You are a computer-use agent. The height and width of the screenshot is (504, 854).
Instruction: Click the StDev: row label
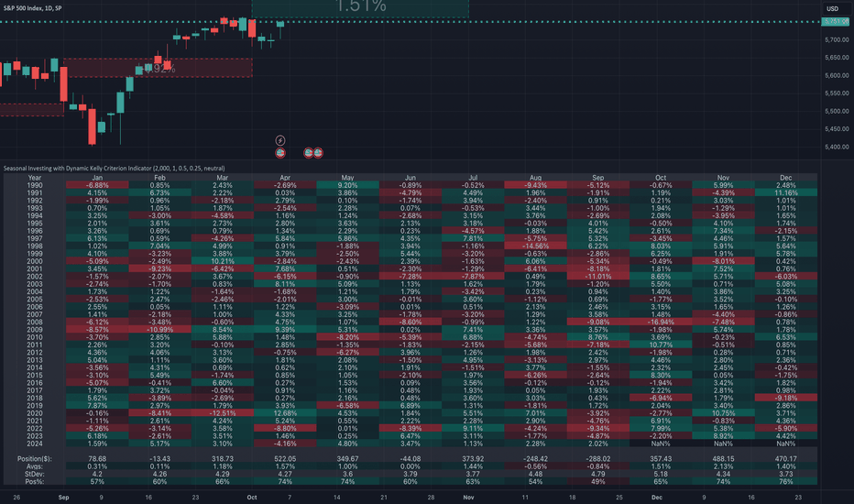coord(34,474)
